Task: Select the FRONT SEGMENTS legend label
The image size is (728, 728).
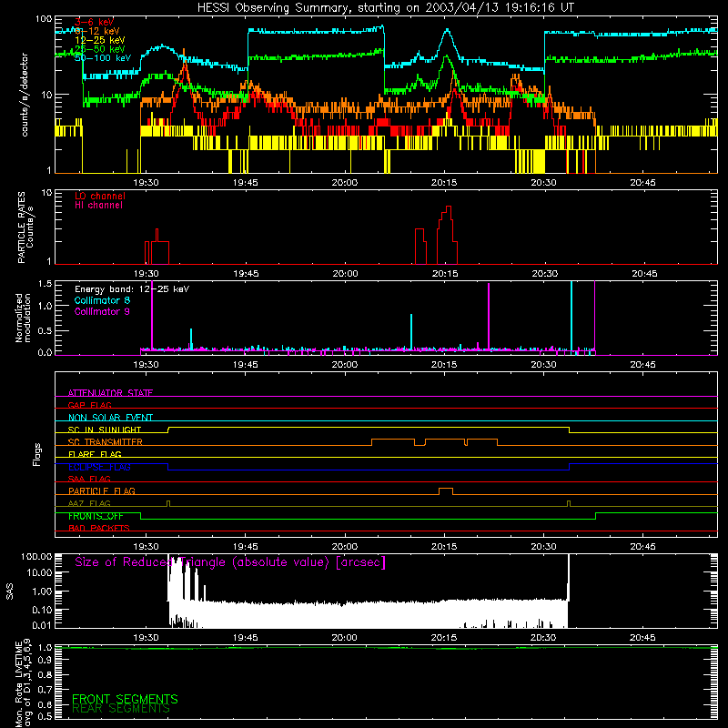Action: point(125,699)
